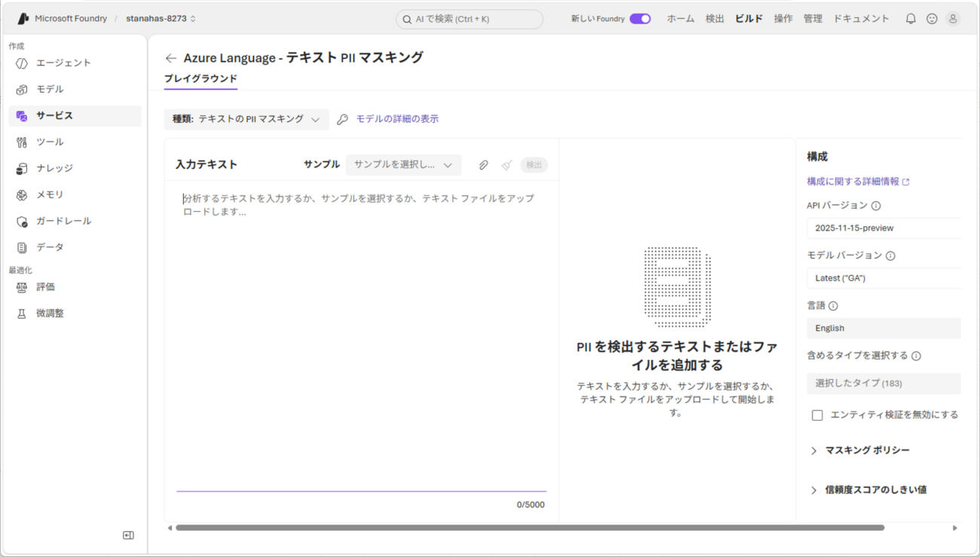Collapse the sidebar with the panel icon
Viewport: 980px width, 557px height.
(128, 535)
